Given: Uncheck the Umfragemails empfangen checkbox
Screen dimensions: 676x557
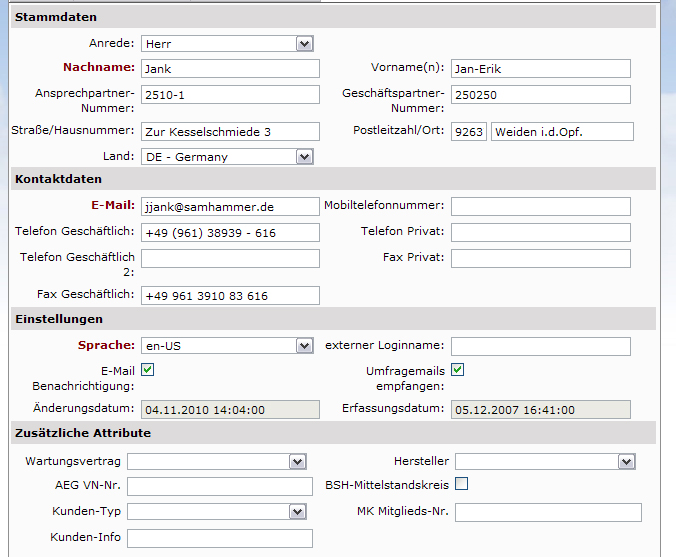Looking at the screenshot, I should pos(458,370).
